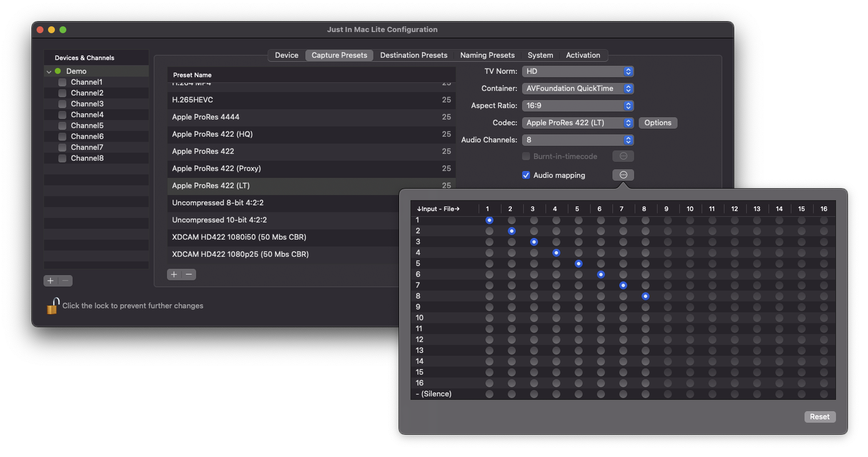Switch to the Device tab
This screenshot has height=457, width=868.
point(286,55)
